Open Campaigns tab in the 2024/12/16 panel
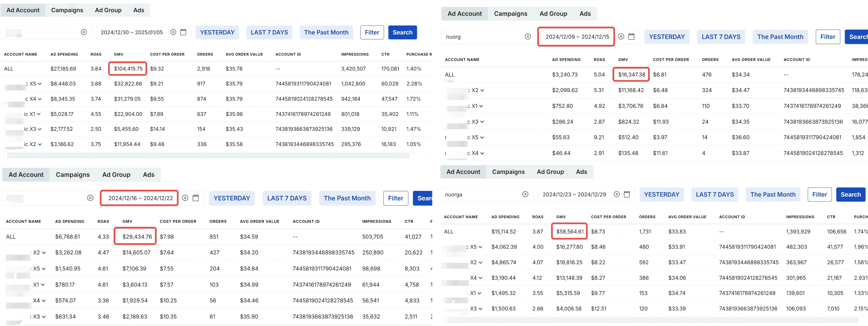The width and height of the screenshot is (868, 326). 73,174
